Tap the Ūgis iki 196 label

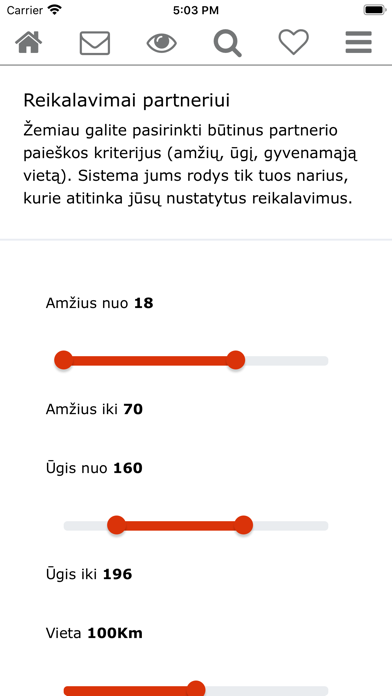(89, 574)
